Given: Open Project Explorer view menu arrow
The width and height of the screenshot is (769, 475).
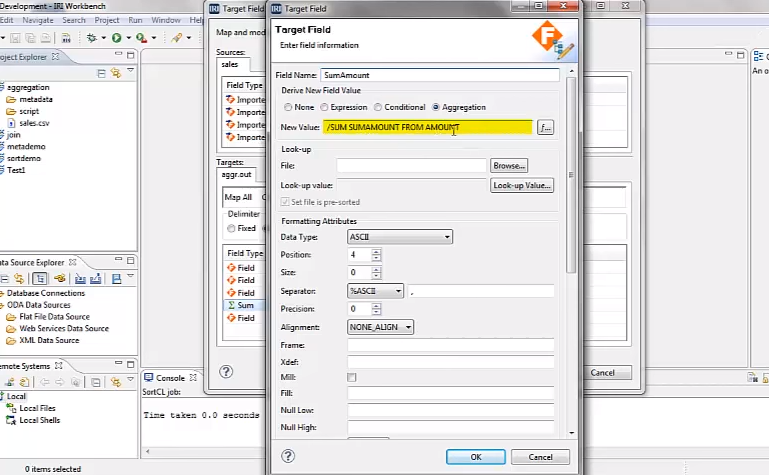Looking at the screenshot, I should 130,71.
